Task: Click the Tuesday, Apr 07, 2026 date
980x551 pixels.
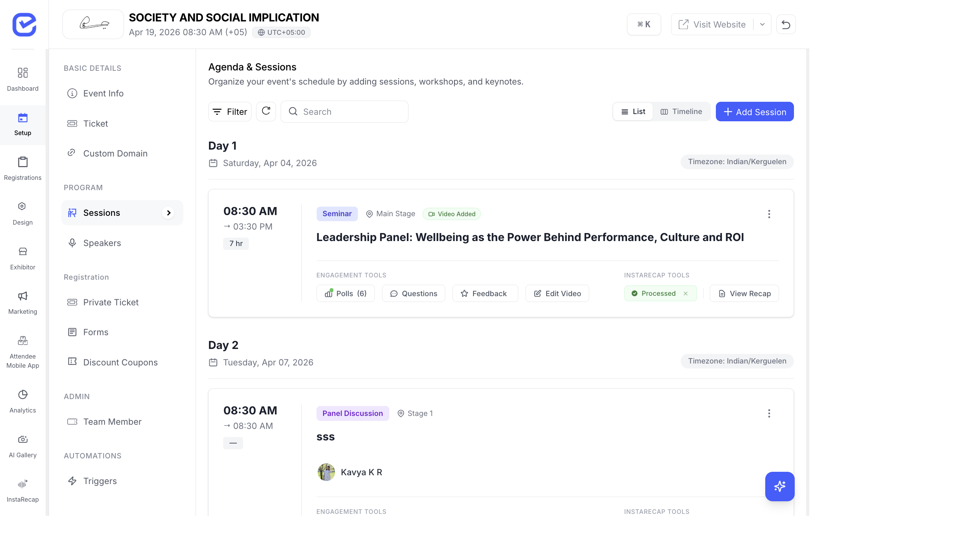Action: tap(268, 362)
